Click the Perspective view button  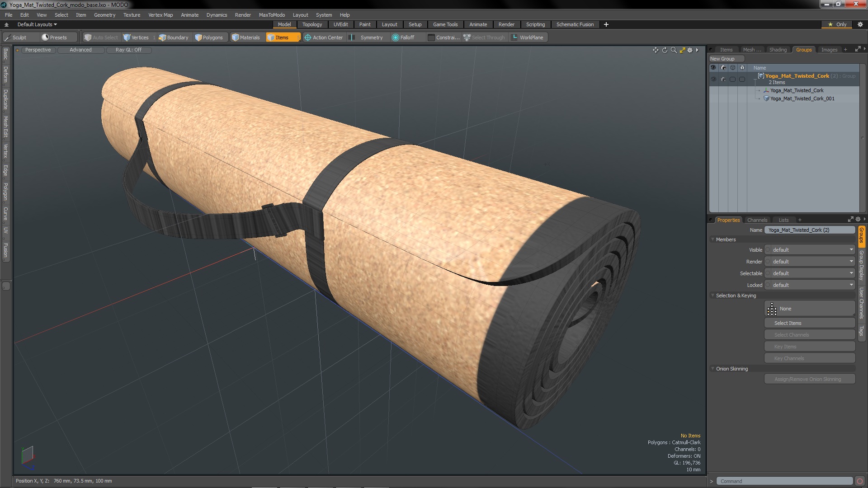38,50
